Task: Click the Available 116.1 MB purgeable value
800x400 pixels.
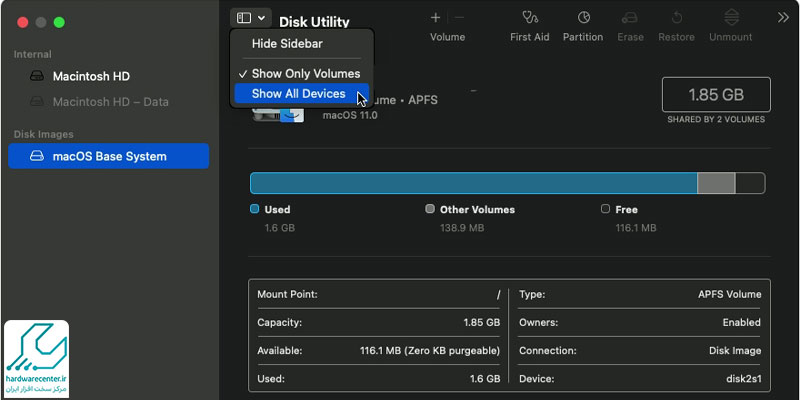Action: (430, 351)
